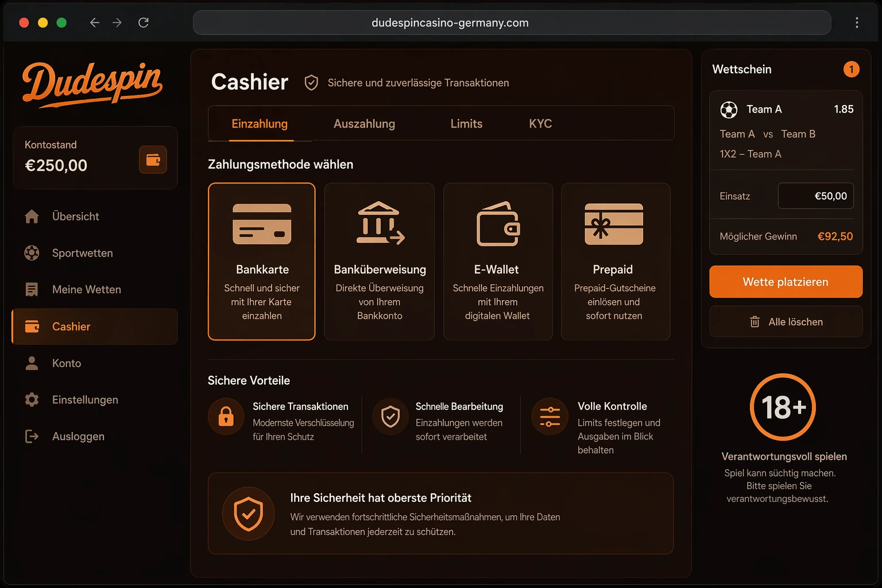Open the KYC tab
The height and width of the screenshot is (588, 882).
click(x=540, y=123)
